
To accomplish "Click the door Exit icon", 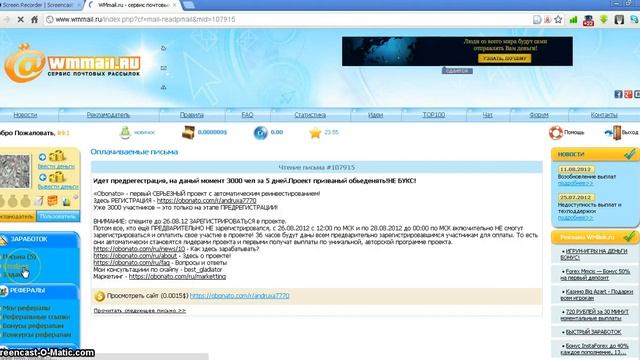I will click(613, 133).
